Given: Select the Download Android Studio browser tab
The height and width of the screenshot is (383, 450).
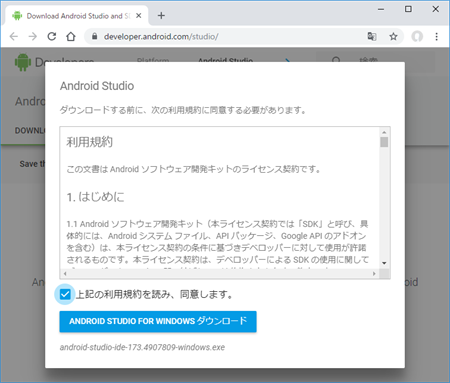Looking at the screenshot, I should pos(77,16).
